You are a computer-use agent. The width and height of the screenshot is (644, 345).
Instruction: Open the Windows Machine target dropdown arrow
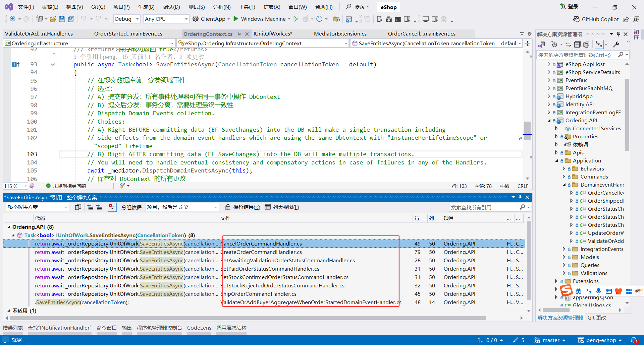point(289,19)
